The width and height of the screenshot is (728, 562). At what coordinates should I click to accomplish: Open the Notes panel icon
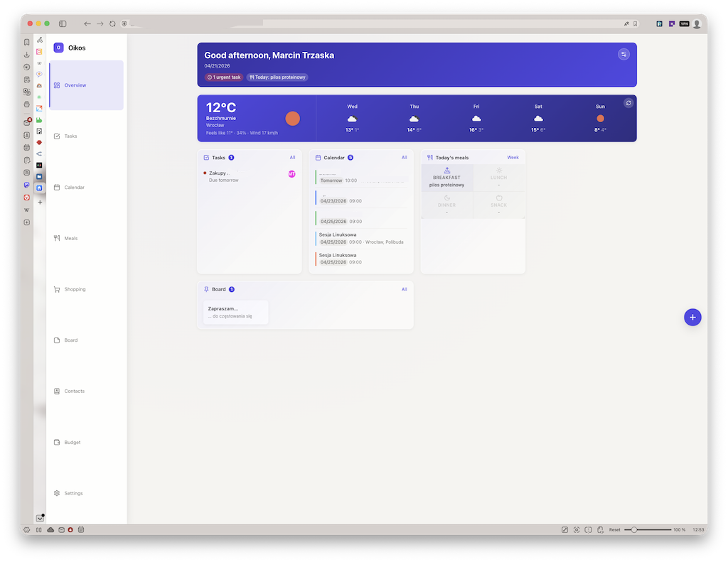click(x=26, y=80)
